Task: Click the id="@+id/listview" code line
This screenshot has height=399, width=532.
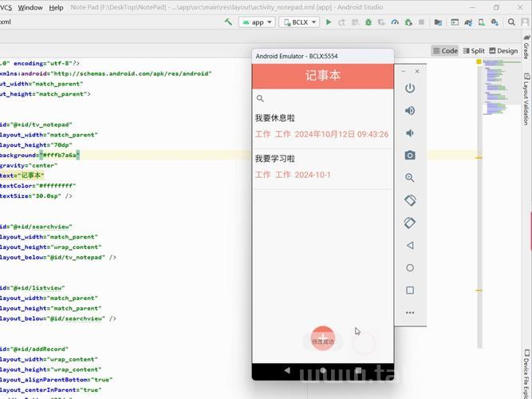Action: (x=32, y=287)
